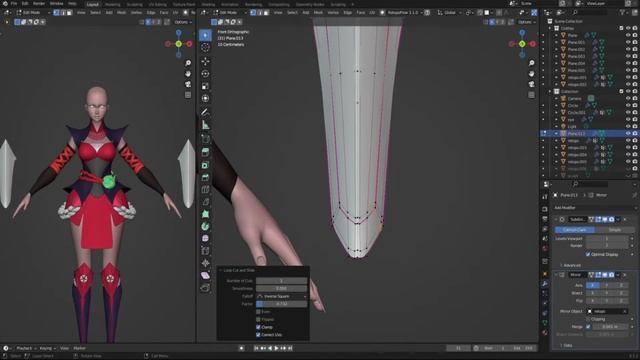Open the File menu

(14, 4)
